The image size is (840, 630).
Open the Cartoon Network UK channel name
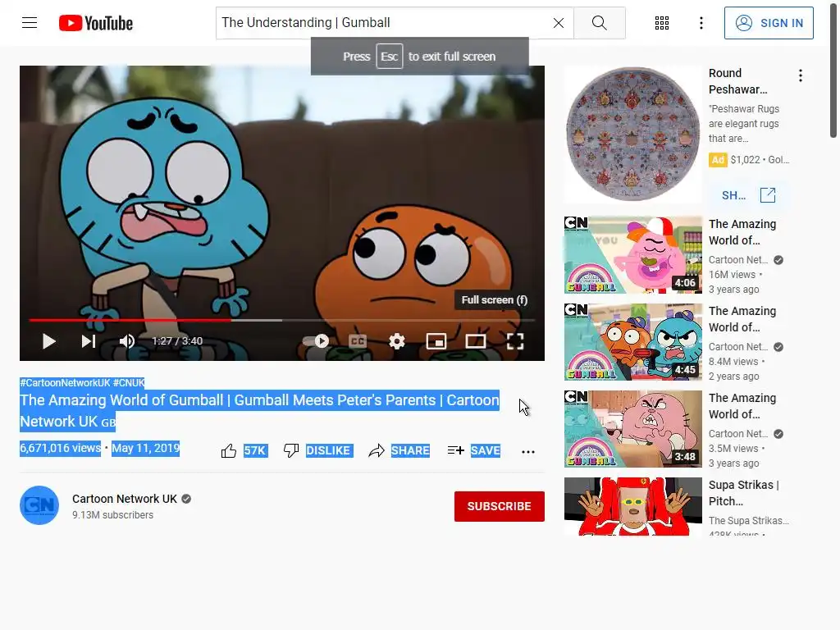(x=125, y=499)
